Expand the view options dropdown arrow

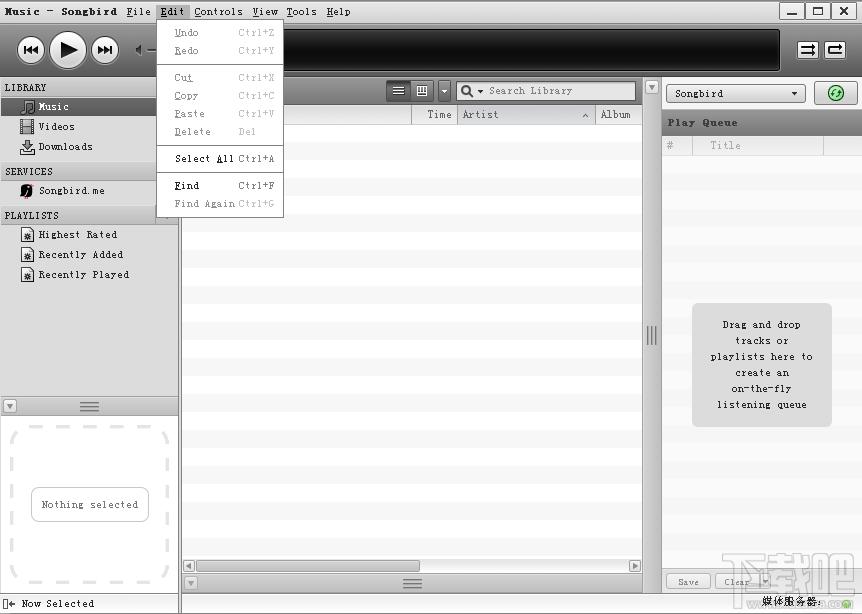[444, 91]
